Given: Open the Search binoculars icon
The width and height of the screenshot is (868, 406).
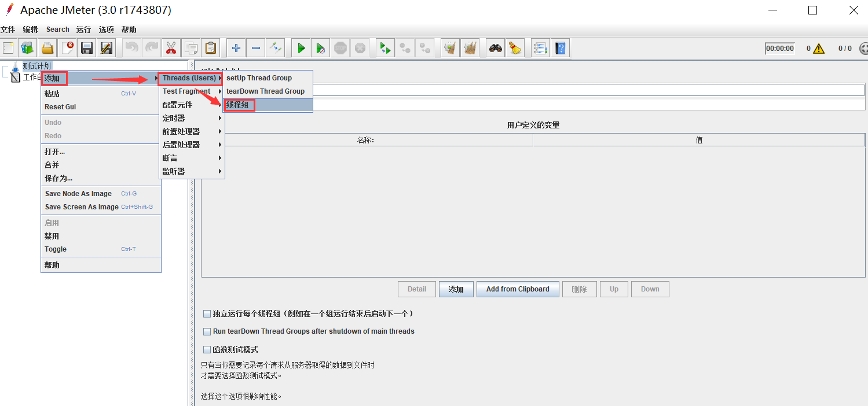Looking at the screenshot, I should pyautogui.click(x=495, y=47).
